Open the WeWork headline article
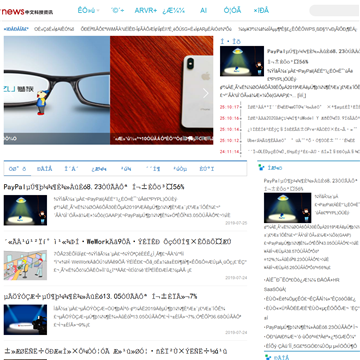The width and height of the screenshot is (360, 360). pos(117,242)
